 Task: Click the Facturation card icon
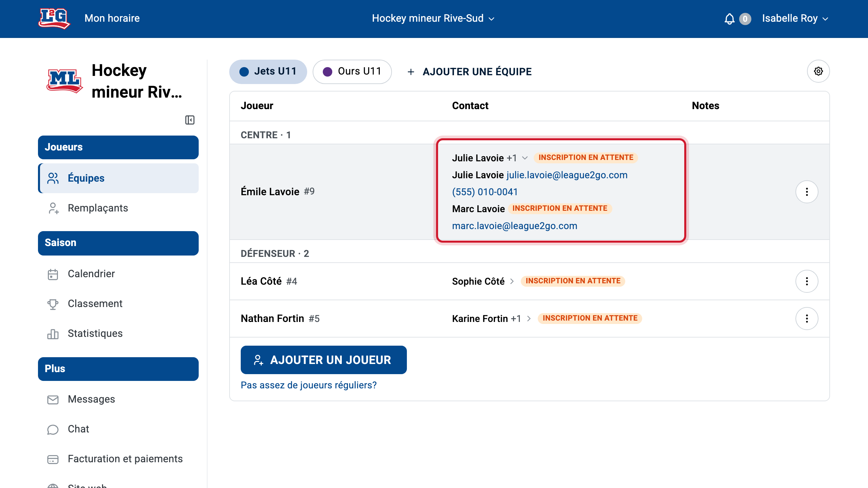(x=53, y=459)
